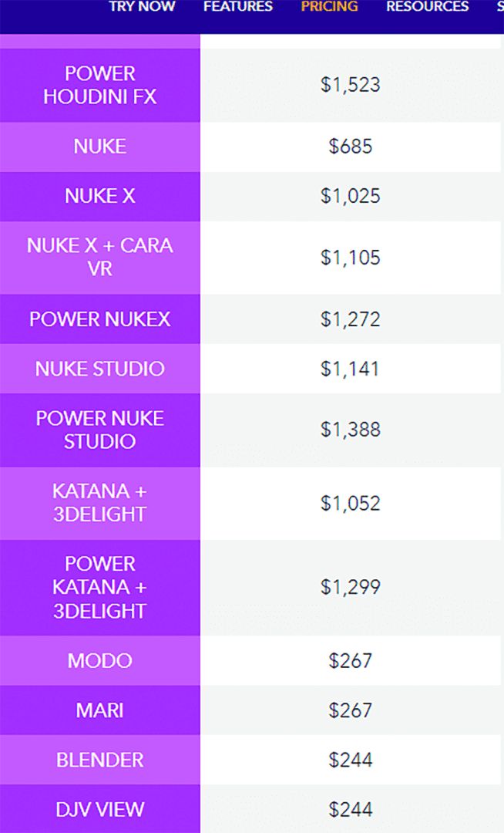Select the $685 NUKE price
This screenshot has height=833, width=504.
[351, 147]
